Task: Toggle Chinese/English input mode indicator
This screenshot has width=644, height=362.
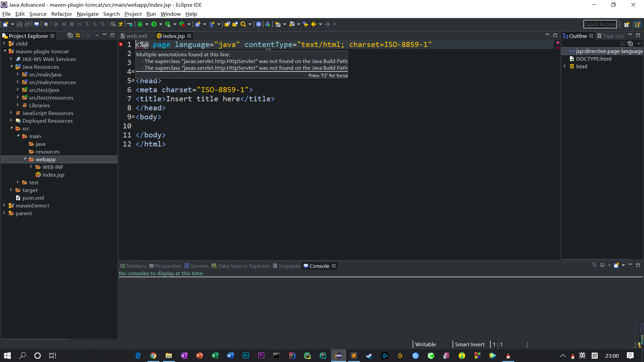Action: 582,356
